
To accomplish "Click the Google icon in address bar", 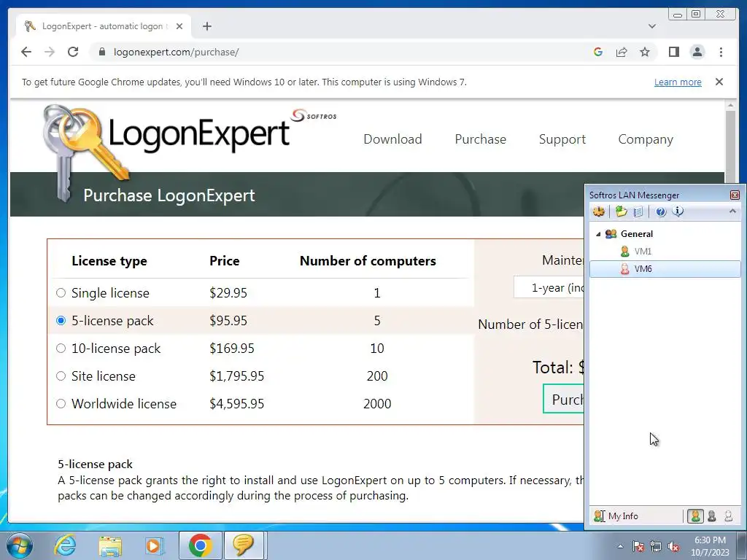I will tap(598, 52).
